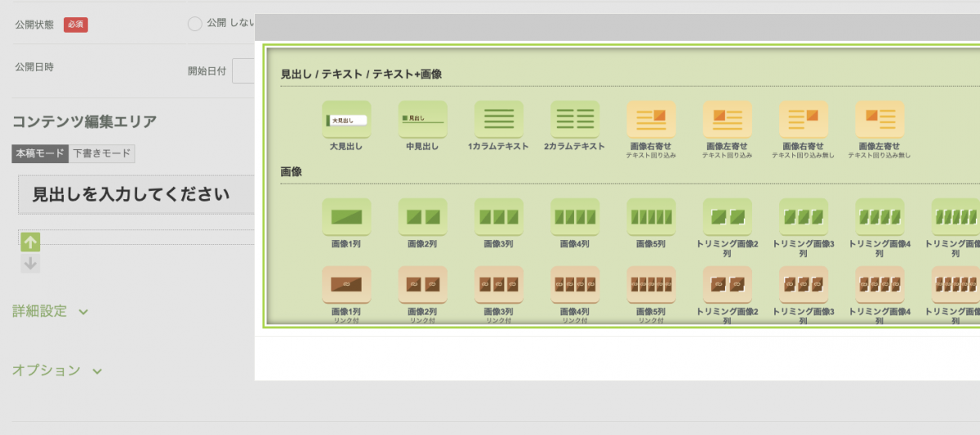Viewport: 980px width, 435px height.
Task: Add a green 画像3列 block
Action: 498,217
